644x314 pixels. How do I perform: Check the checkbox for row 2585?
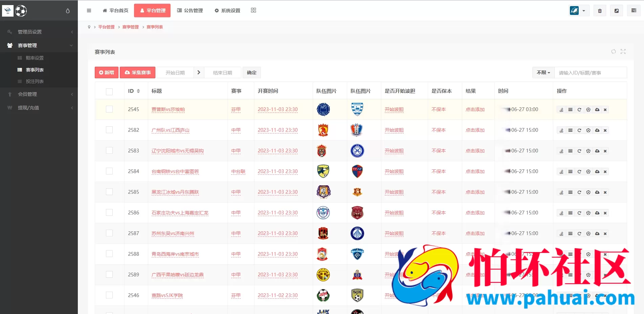click(x=109, y=192)
